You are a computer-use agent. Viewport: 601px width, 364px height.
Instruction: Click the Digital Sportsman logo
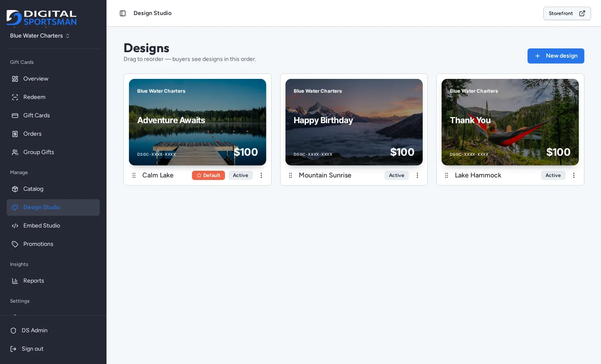[42, 18]
